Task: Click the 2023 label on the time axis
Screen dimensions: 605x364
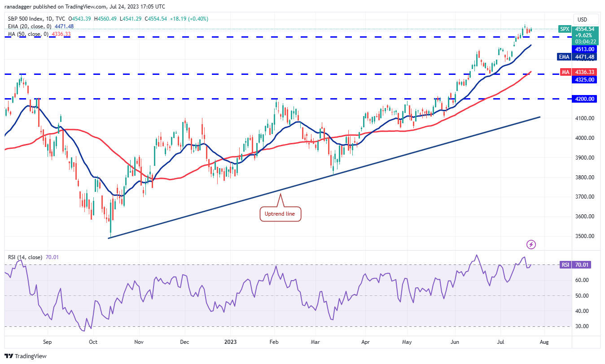Action: point(229,342)
